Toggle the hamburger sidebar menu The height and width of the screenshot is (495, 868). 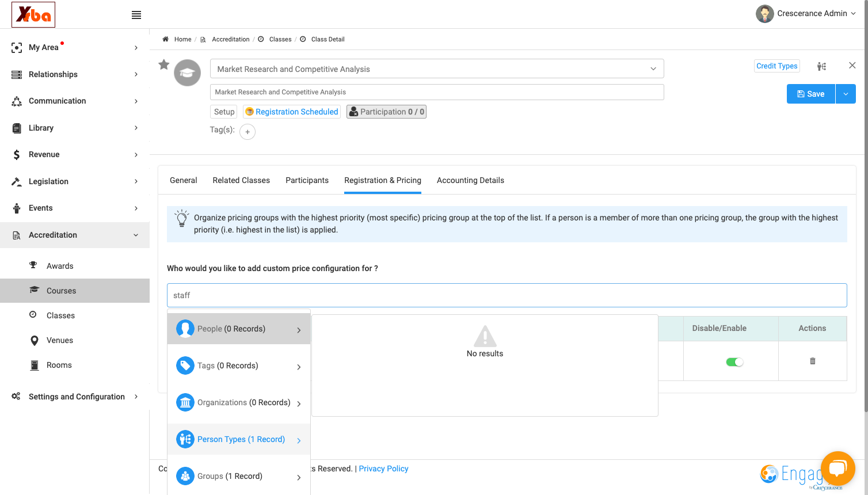(136, 15)
